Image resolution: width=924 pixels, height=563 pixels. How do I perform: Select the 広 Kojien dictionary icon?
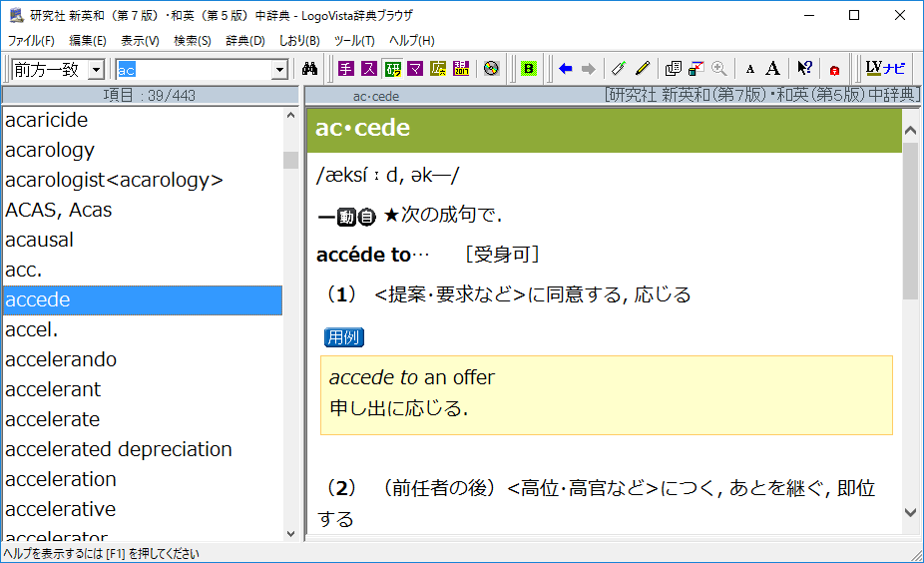pos(438,69)
